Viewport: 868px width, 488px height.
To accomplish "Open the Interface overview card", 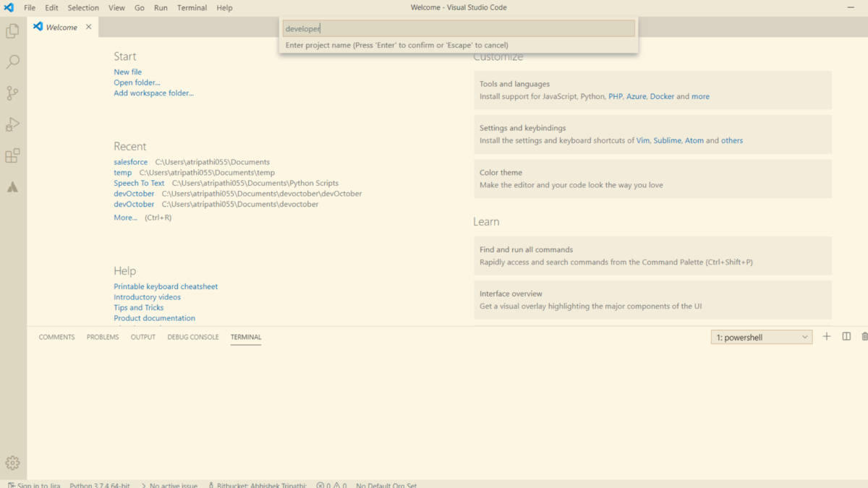I will tap(652, 300).
